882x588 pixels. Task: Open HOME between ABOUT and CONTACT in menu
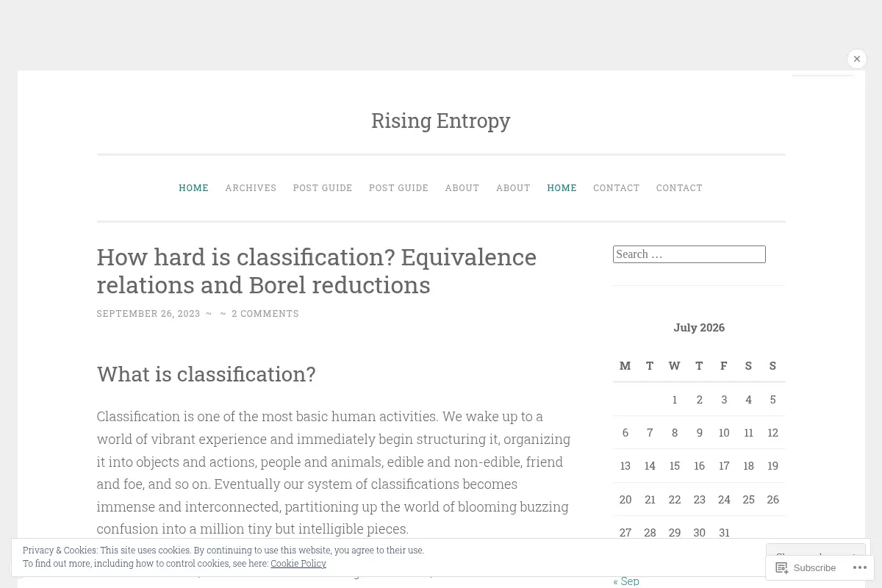coord(562,187)
